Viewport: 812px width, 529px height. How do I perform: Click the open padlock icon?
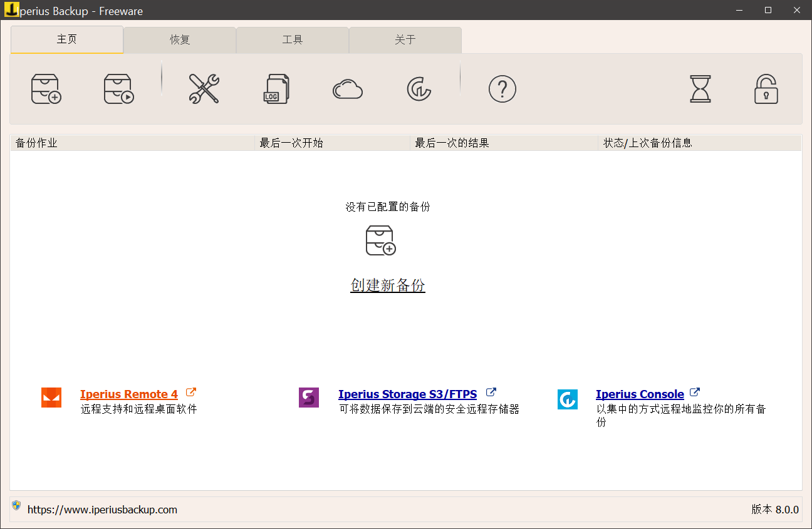coord(766,89)
